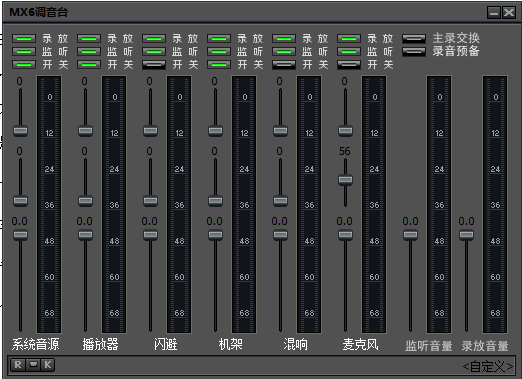Click 混响 middle small slider handle
Screen dimensions: 522x379
280,201
